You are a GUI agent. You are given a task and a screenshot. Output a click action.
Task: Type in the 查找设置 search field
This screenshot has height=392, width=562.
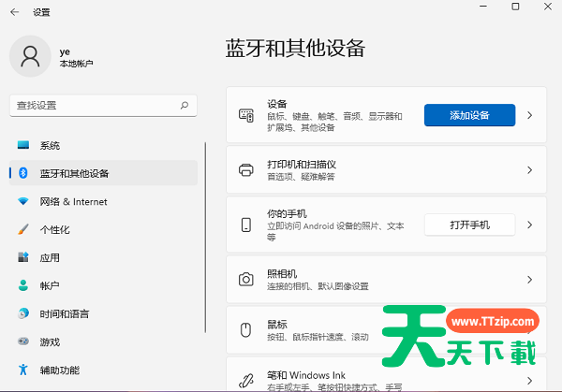(94, 105)
